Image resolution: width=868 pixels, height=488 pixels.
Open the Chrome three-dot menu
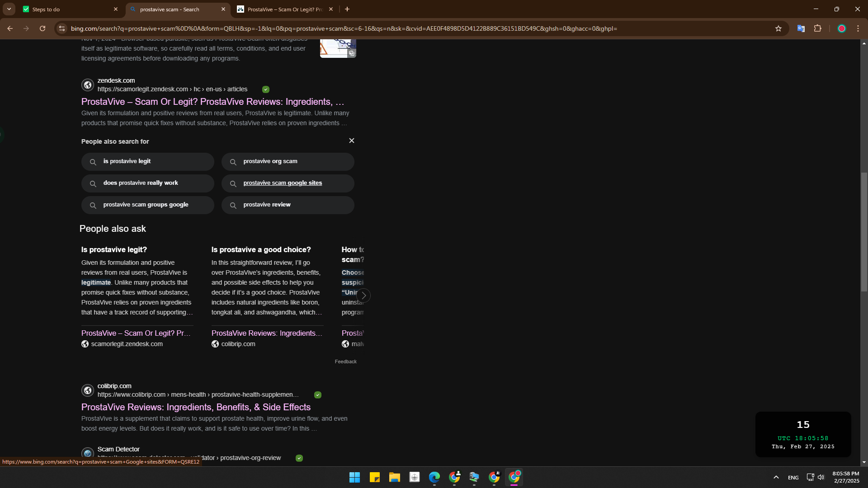tap(858, 28)
